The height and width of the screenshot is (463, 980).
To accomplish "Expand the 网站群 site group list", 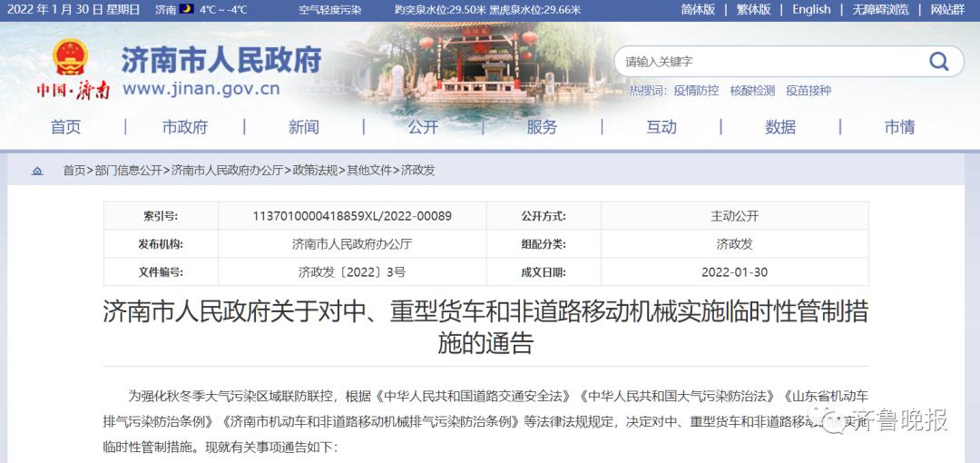I will (x=946, y=9).
